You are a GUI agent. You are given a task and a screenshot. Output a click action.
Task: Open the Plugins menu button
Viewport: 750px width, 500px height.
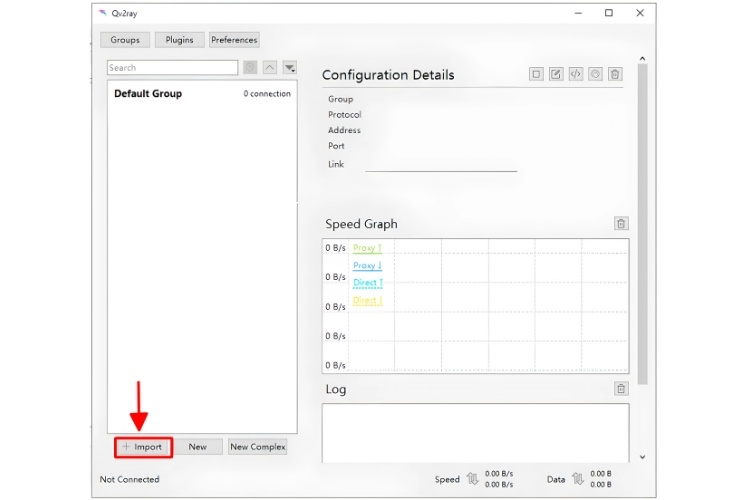coord(179,40)
